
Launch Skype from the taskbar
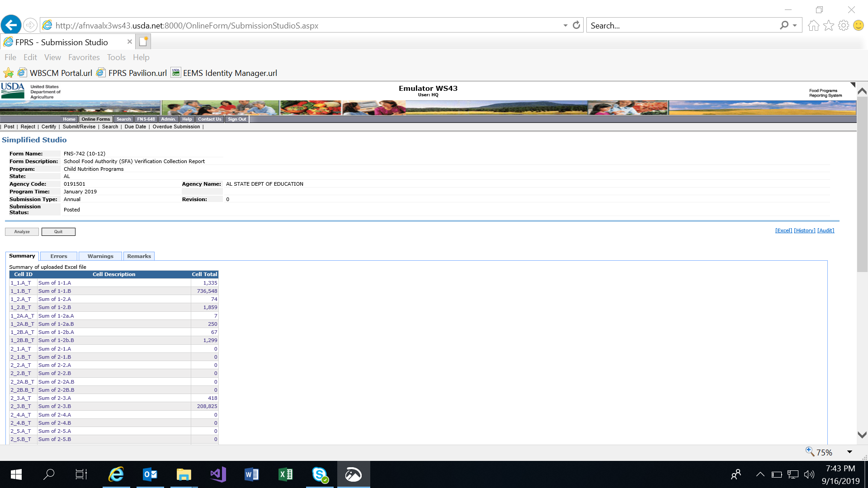tap(320, 474)
